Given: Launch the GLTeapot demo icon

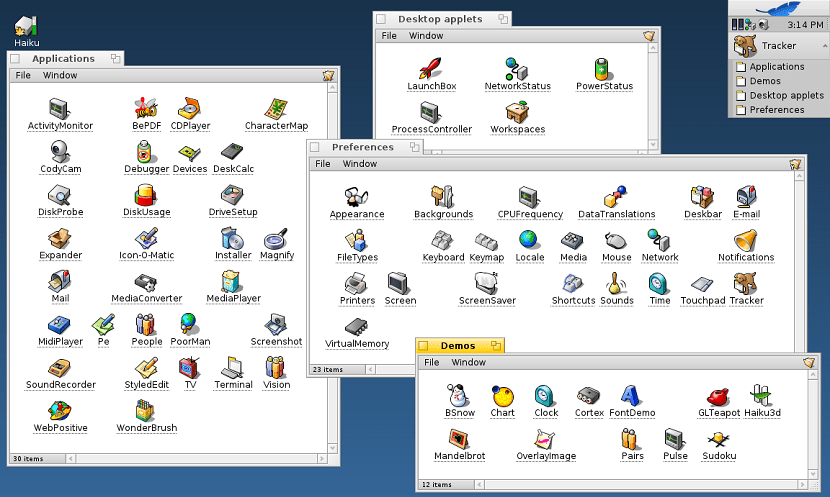Looking at the screenshot, I should click(718, 396).
